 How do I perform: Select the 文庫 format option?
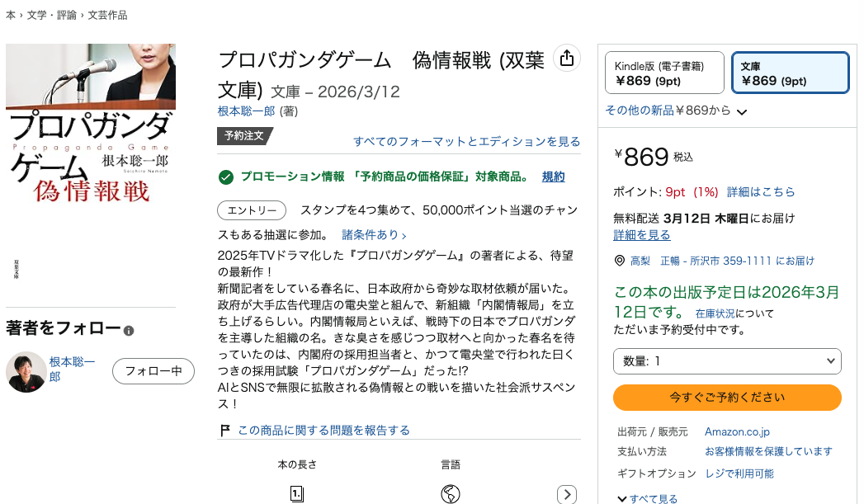pos(790,73)
